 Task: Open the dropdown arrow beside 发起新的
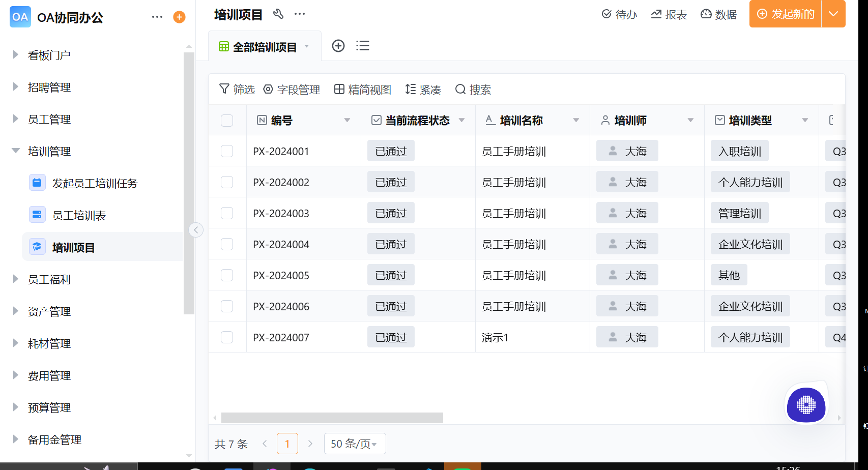[834, 14]
